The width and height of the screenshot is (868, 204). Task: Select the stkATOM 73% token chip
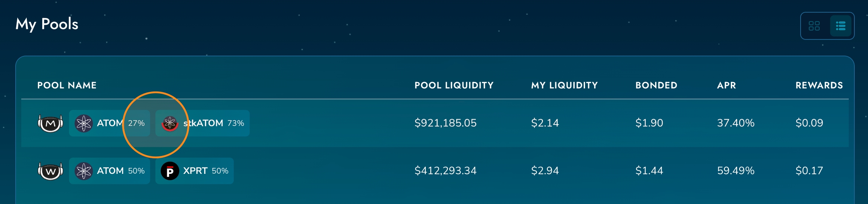click(203, 123)
